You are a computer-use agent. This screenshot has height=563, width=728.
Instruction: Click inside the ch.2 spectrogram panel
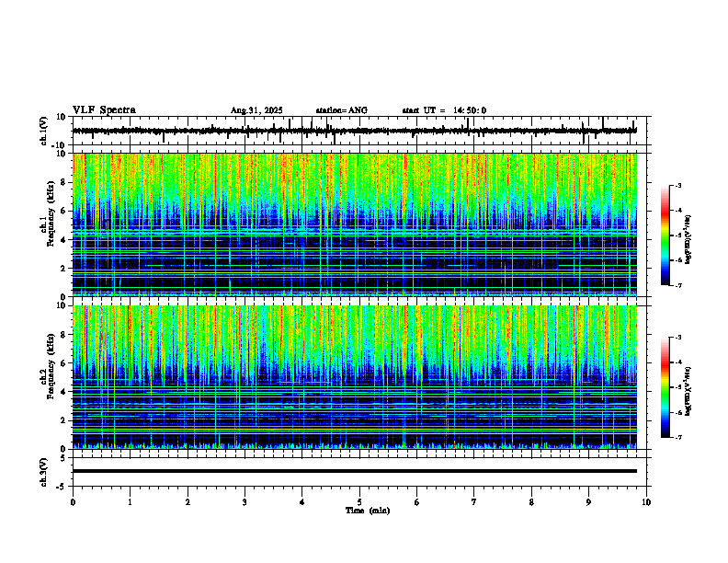pos(355,377)
